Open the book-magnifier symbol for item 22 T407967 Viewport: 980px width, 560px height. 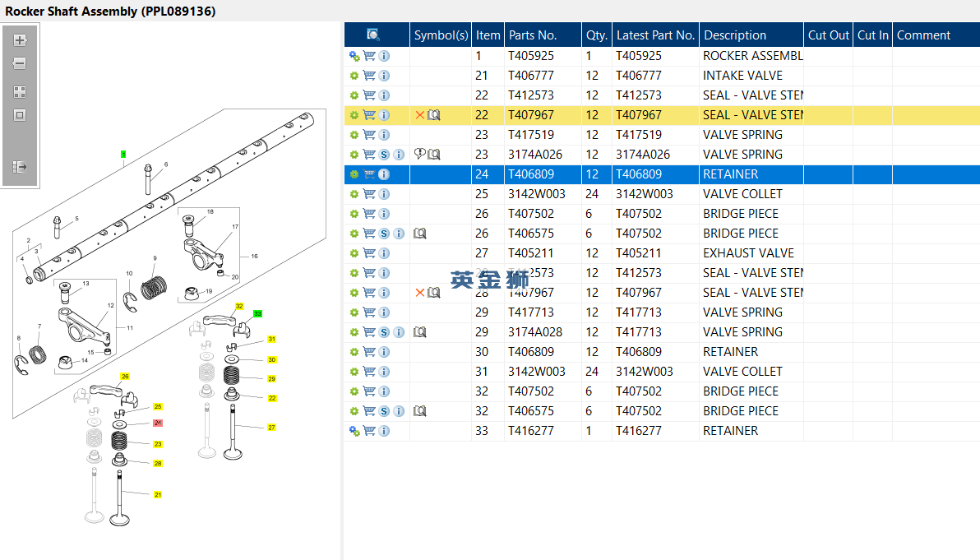(434, 115)
